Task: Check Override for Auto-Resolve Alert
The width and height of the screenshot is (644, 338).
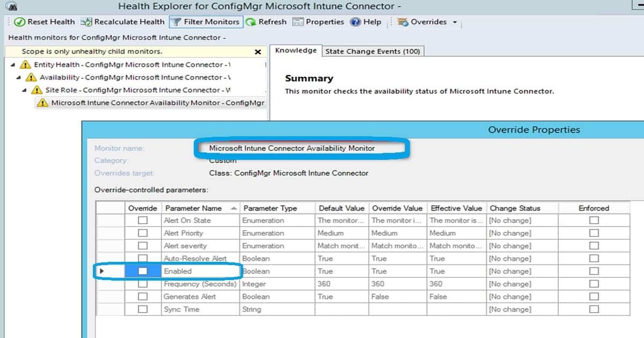Action: (143, 259)
